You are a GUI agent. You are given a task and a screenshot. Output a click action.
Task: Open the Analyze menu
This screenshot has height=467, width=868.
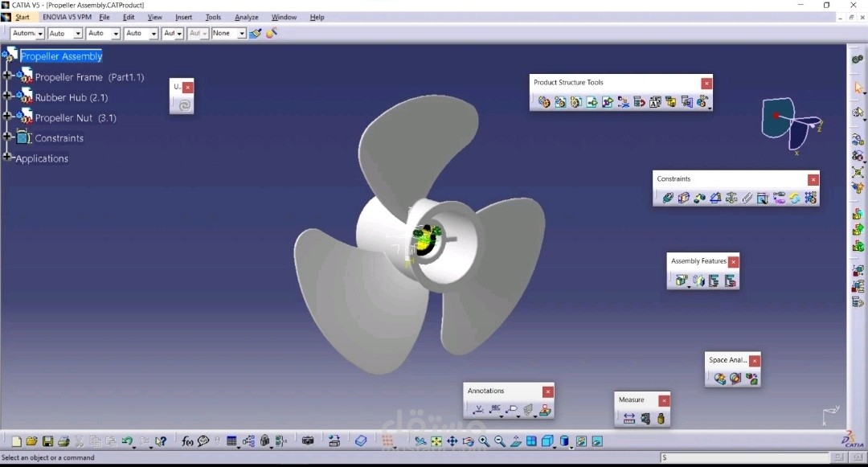(x=246, y=17)
